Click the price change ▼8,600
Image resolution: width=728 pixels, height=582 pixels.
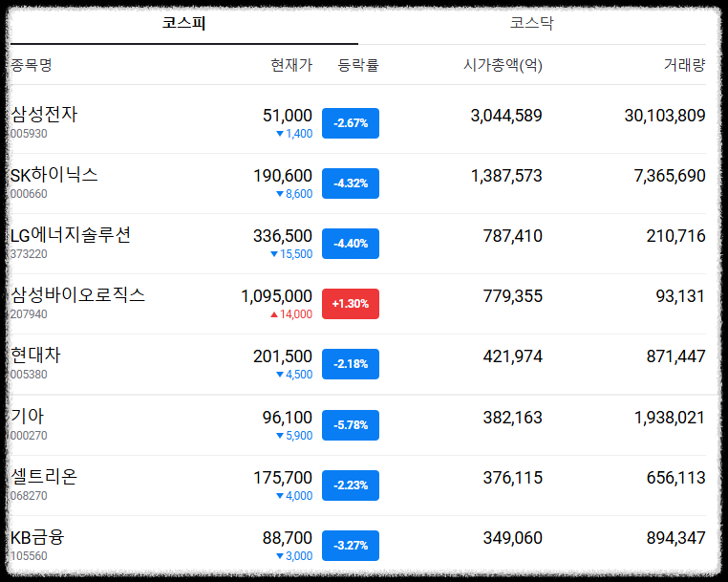(294, 194)
